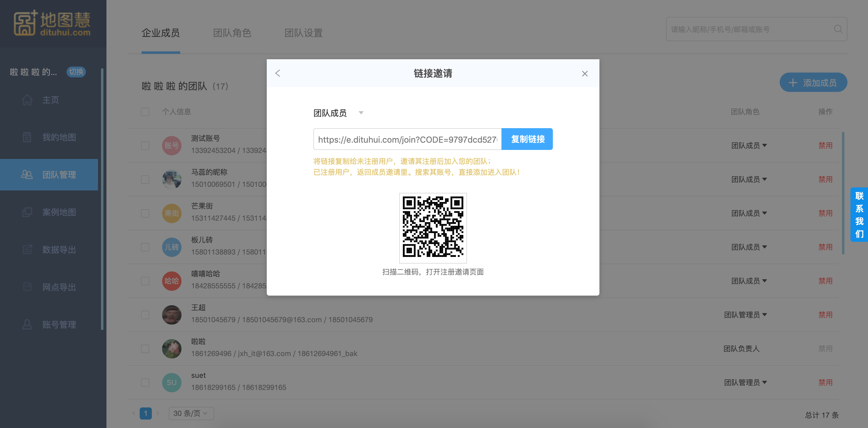Click the 地图慧 dituhui.com logo

(x=52, y=23)
